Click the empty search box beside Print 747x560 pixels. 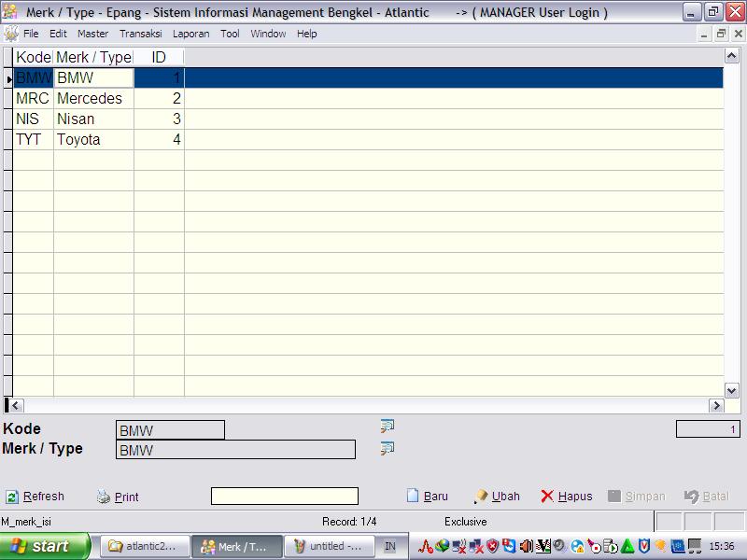coord(284,497)
